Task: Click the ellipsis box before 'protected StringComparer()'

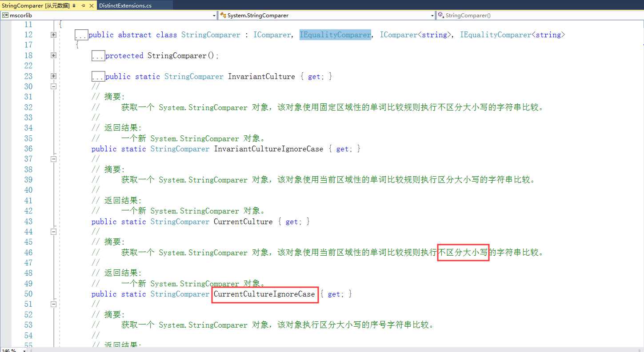Action: pyautogui.click(x=98, y=56)
